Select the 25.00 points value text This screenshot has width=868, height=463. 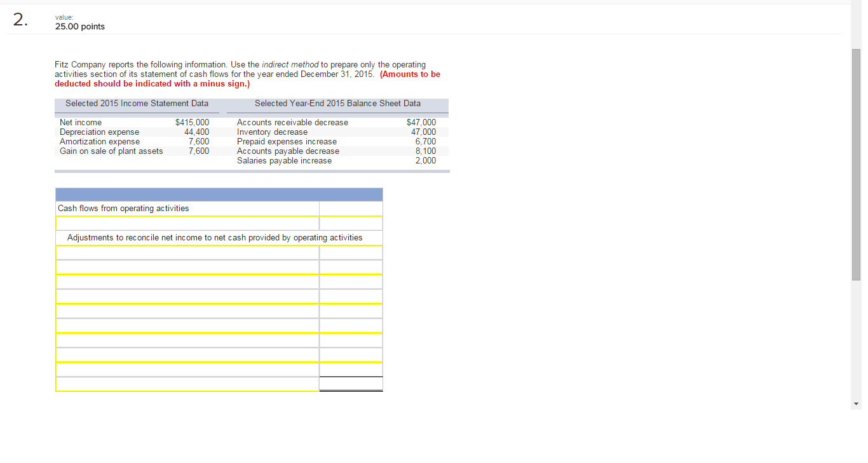pos(80,27)
